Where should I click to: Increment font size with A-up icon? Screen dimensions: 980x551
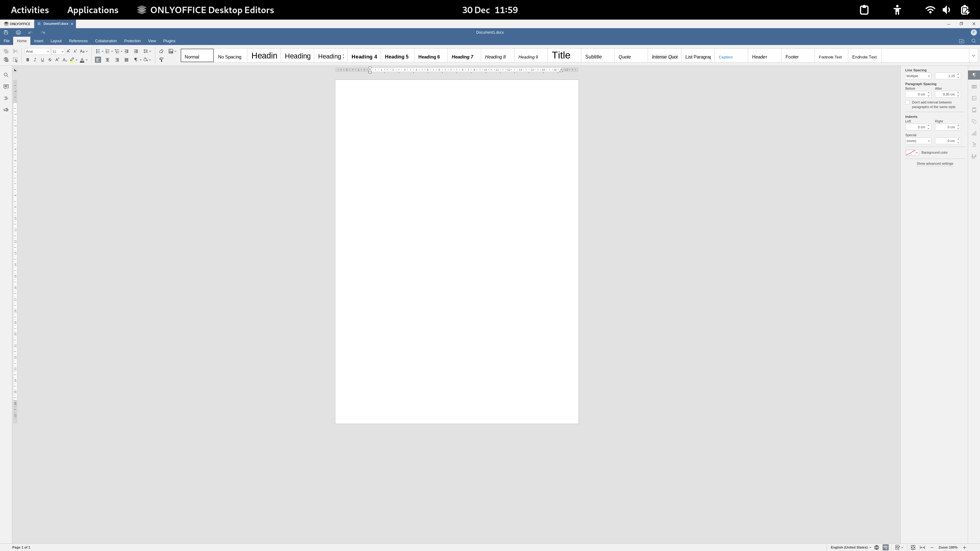[x=68, y=51]
